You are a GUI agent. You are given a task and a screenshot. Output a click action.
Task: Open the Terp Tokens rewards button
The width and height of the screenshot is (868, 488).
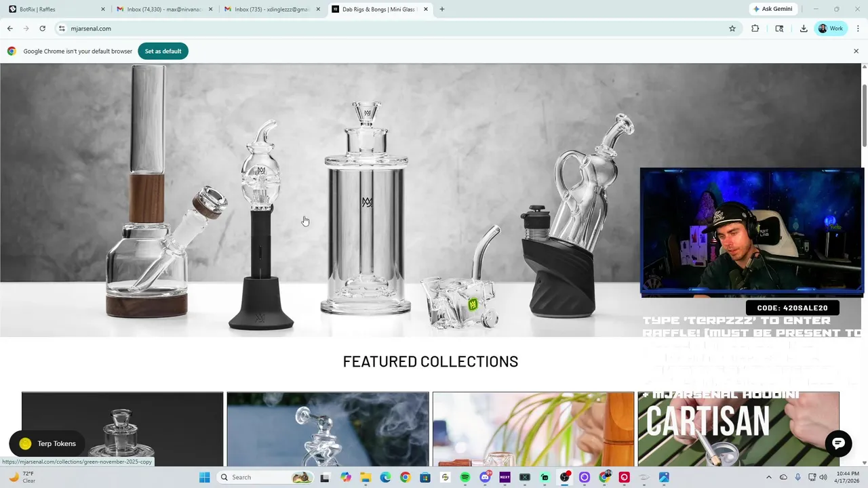point(47,443)
